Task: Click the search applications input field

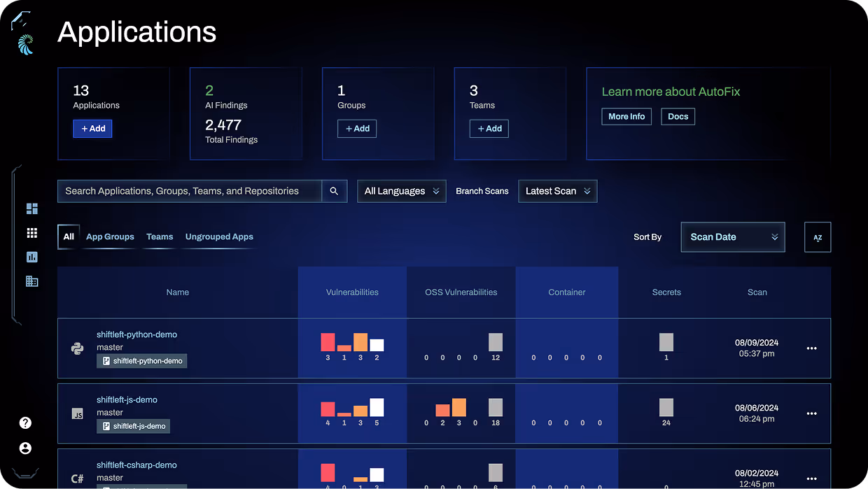Action: click(x=189, y=190)
